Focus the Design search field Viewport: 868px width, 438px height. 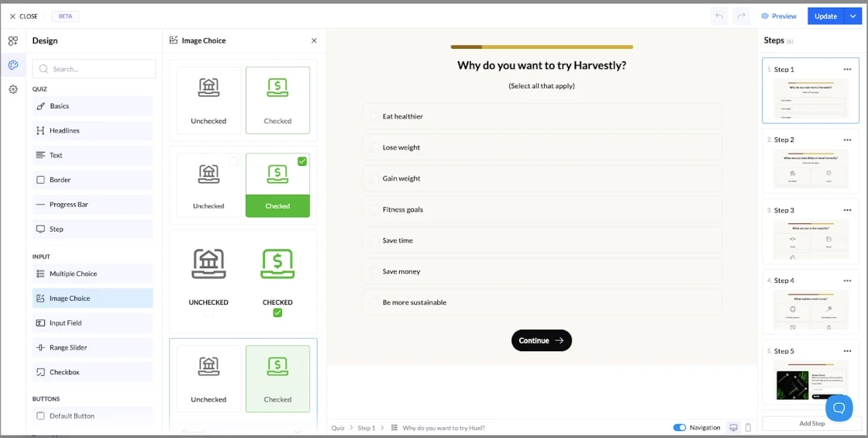94,69
